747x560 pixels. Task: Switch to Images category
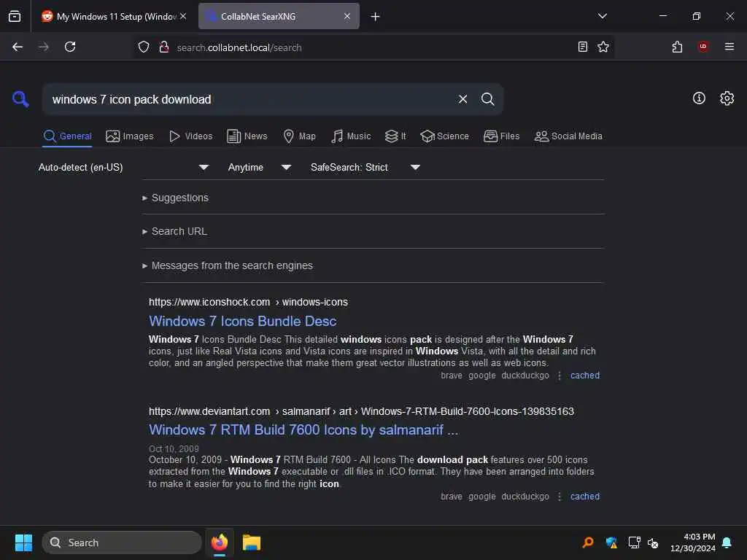coord(130,136)
